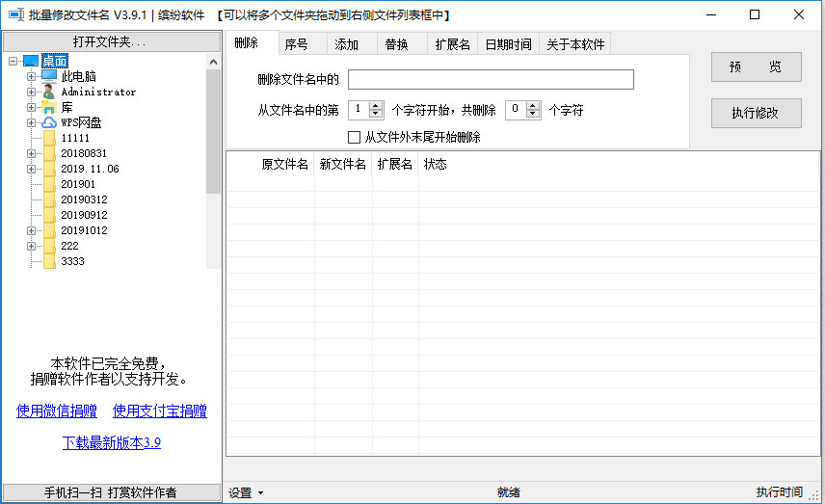Click the folder icon for 3333
This screenshot has height=504, width=825.
49,261
